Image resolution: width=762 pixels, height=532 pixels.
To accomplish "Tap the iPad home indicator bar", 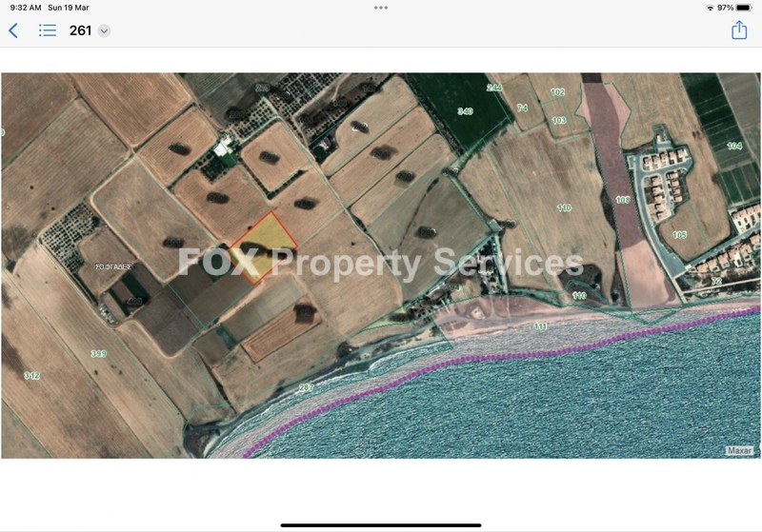I will (x=381, y=525).
